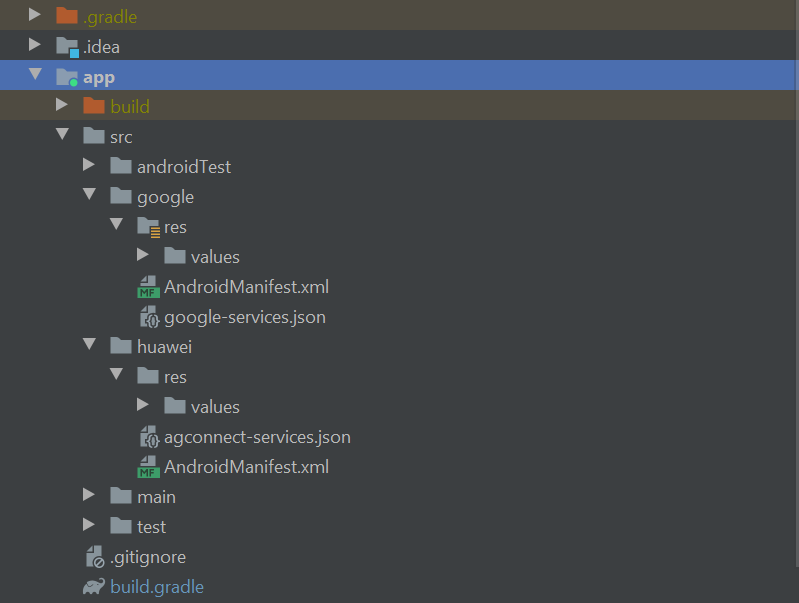
Task: Click the orange .gradle folder icon
Action: pyautogui.click(x=67, y=16)
